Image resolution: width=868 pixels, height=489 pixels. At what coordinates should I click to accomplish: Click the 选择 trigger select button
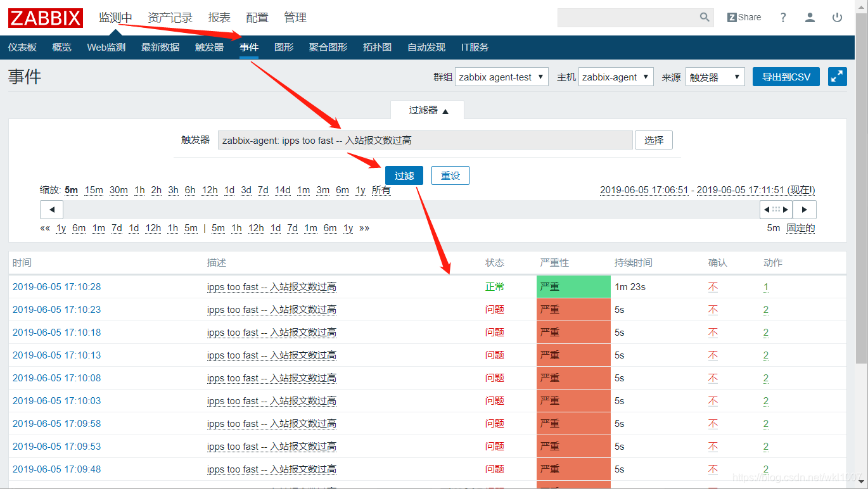tap(654, 140)
